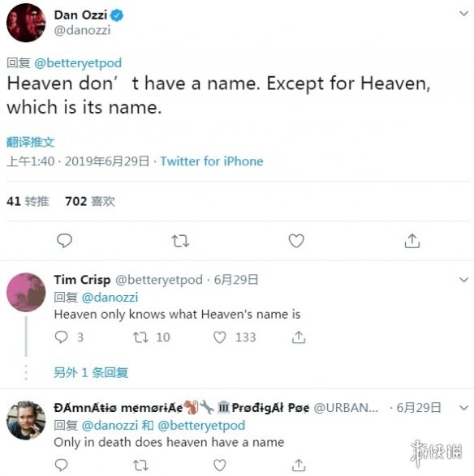Share Dan Ozzi's main tweet
Viewport: 474px width, 476px height.
pos(412,241)
